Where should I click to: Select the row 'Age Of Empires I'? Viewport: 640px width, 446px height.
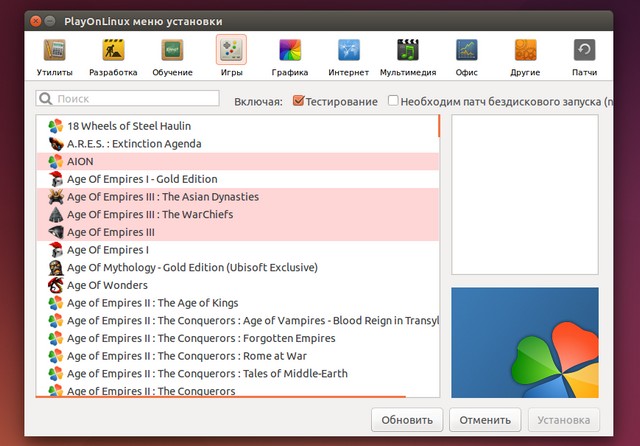coord(238,250)
